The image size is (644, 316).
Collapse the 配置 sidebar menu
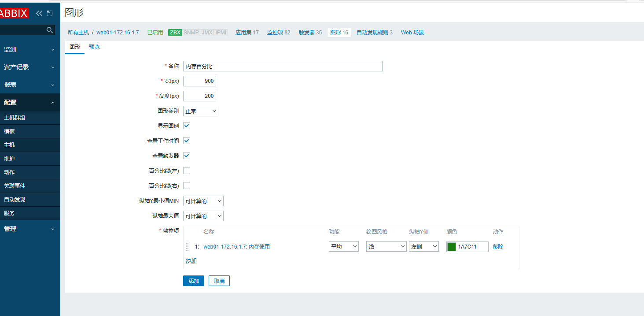pyautogui.click(x=30, y=102)
